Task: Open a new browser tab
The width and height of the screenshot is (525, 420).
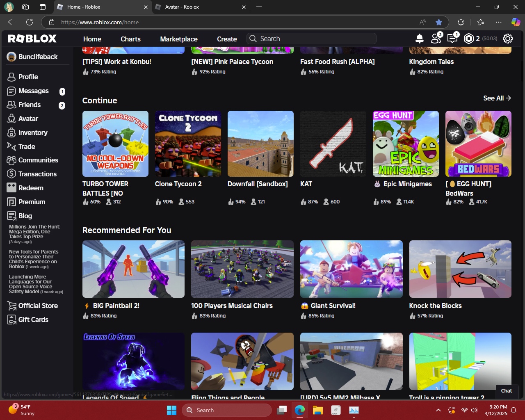Action: (x=259, y=7)
